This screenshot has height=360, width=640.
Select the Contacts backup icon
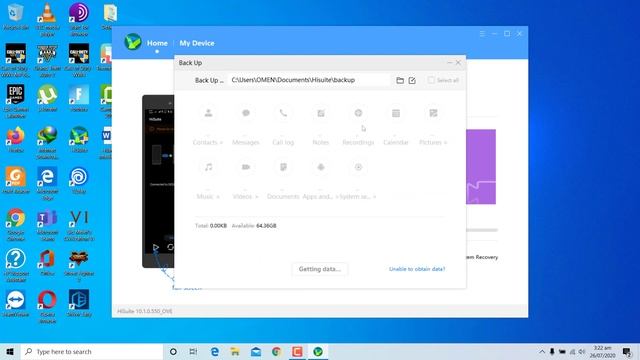click(209, 113)
